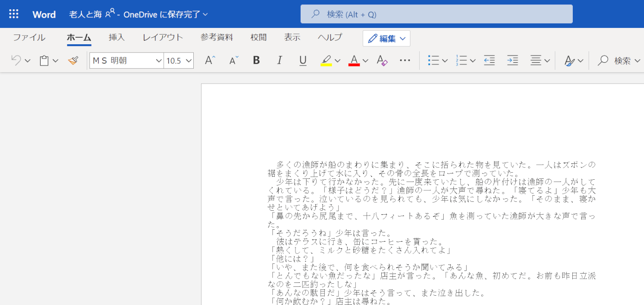Open the レイアウト tab
Screen dimensions: 644x305
[x=162, y=38]
